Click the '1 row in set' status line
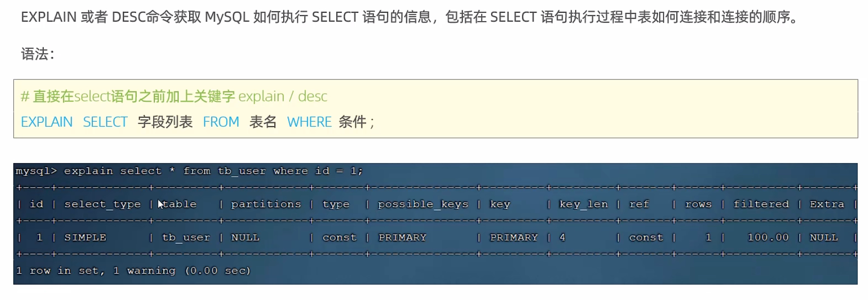 133,271
